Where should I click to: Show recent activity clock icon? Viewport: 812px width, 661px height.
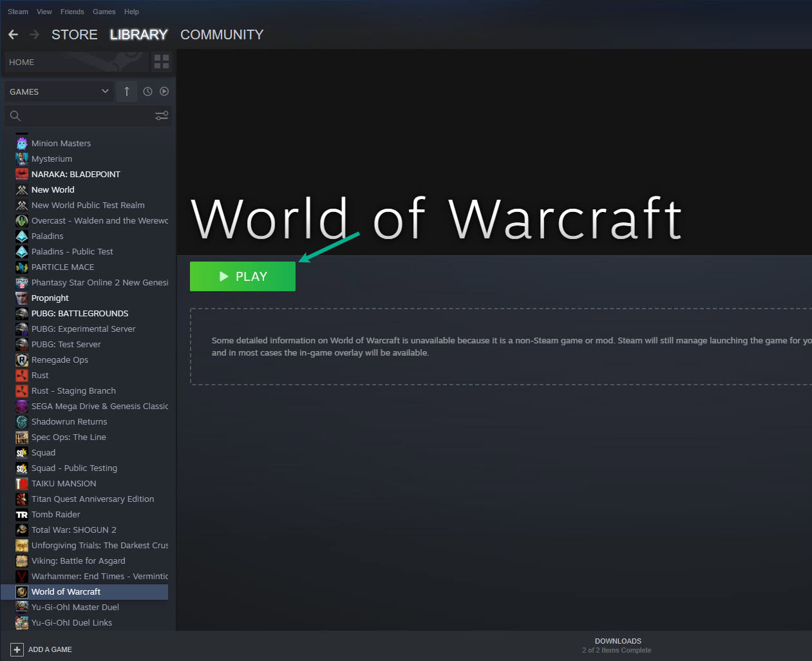click(147, 91)
